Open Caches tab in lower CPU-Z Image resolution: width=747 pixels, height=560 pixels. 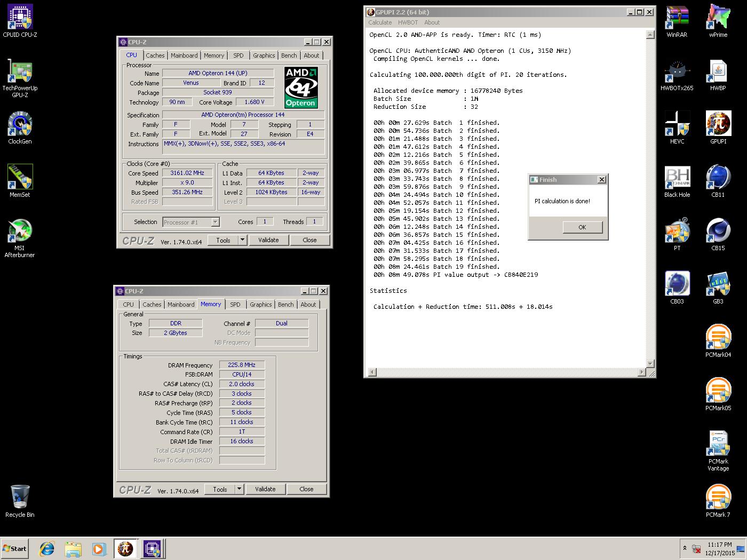(152, 305)
